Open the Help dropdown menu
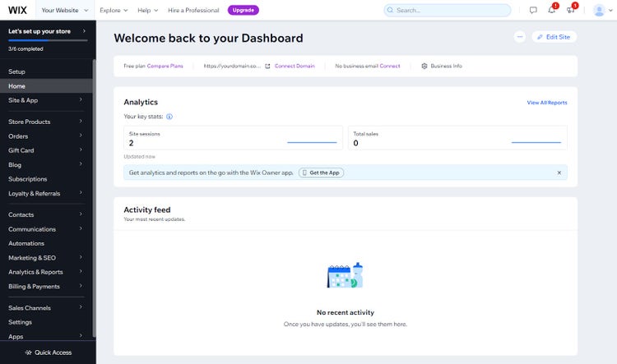This screenshot has width=617, height=364. pos(147,10)
